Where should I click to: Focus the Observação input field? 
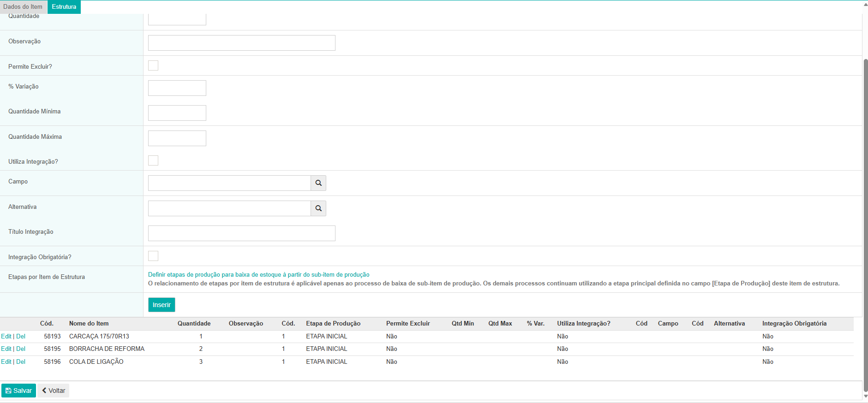(x=242, y=43)
